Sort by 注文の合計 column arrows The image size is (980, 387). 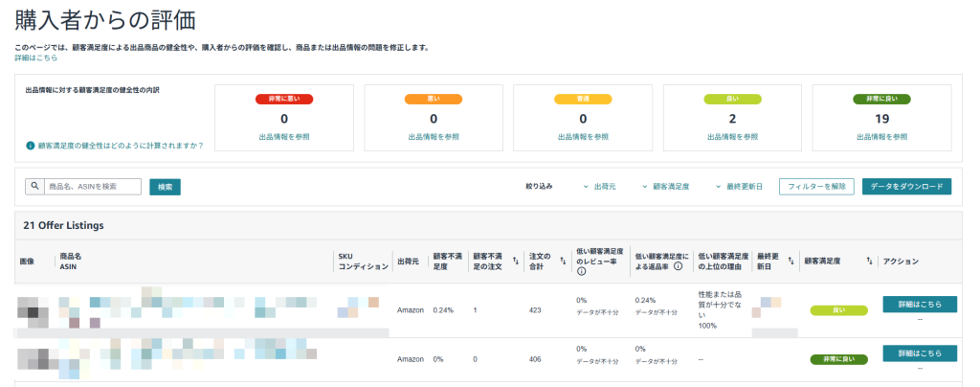[x=563, y=262]
